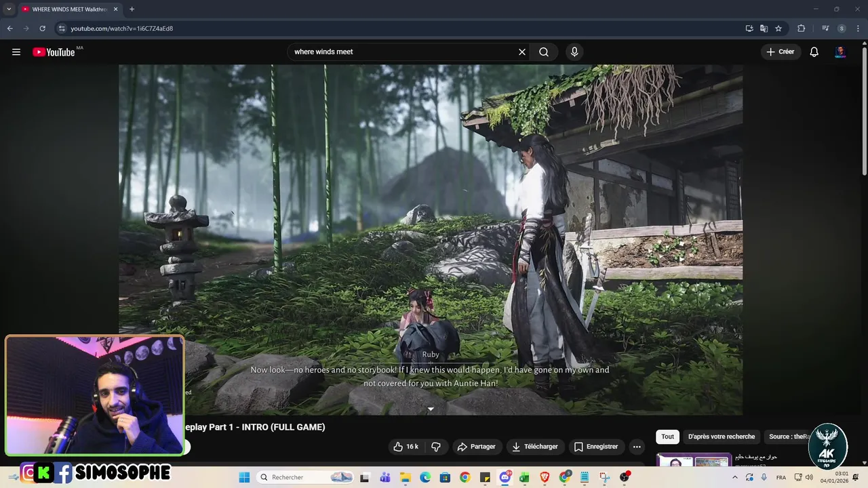Share the video via Partager

pyautogui.click(x=476, y=447)
